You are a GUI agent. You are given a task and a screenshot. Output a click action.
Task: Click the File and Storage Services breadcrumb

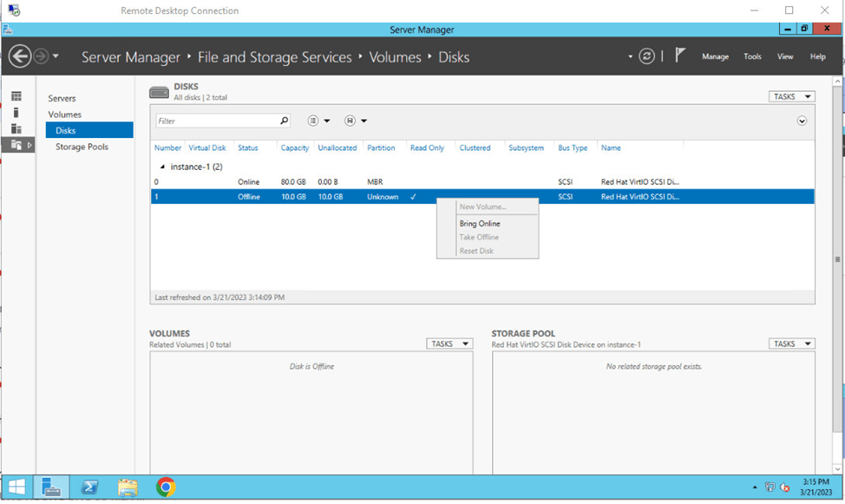coord(274,57)
